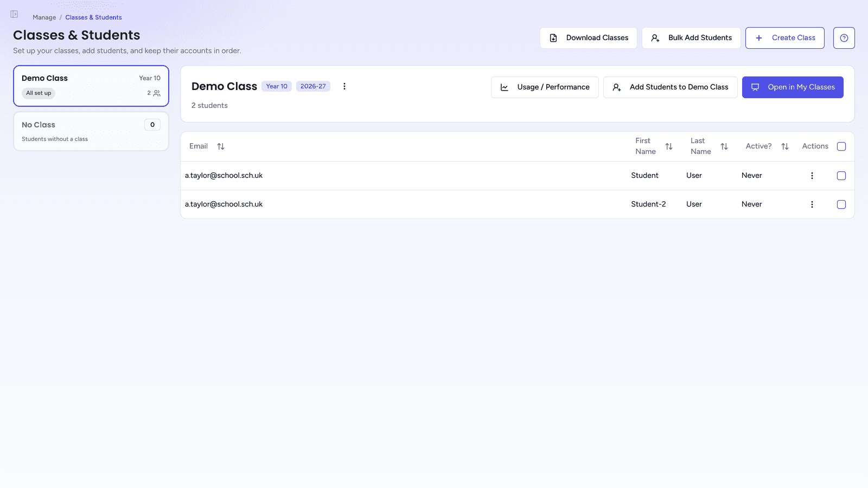Click the 2026-27 badge
Image resolution: width=868 pixels, height=488 pixels.
(x=313, y=86)
